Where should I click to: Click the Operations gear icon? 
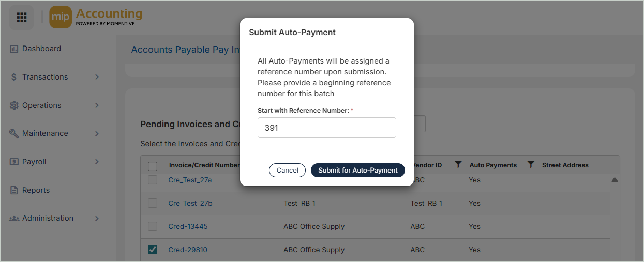point(14,105)
